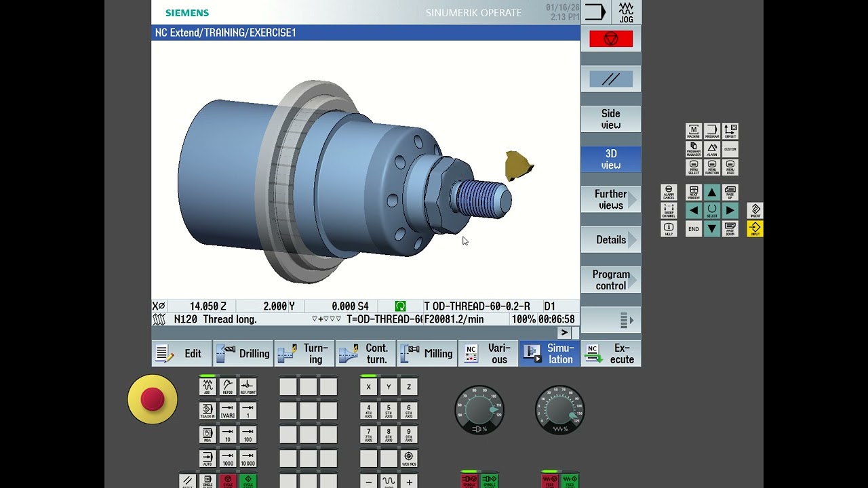The image size is (868, 488).
Task: Click the HELP key
Action: pos(669,229)
